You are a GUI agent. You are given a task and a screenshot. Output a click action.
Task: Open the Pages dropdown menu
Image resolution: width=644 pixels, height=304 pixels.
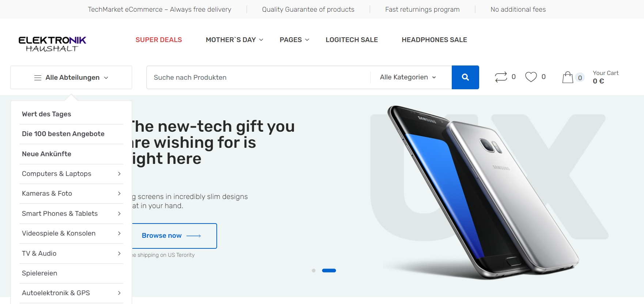294,40
